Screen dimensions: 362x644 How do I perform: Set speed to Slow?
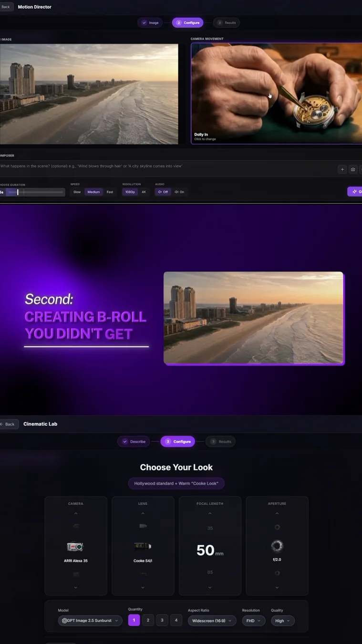[77, 192]
